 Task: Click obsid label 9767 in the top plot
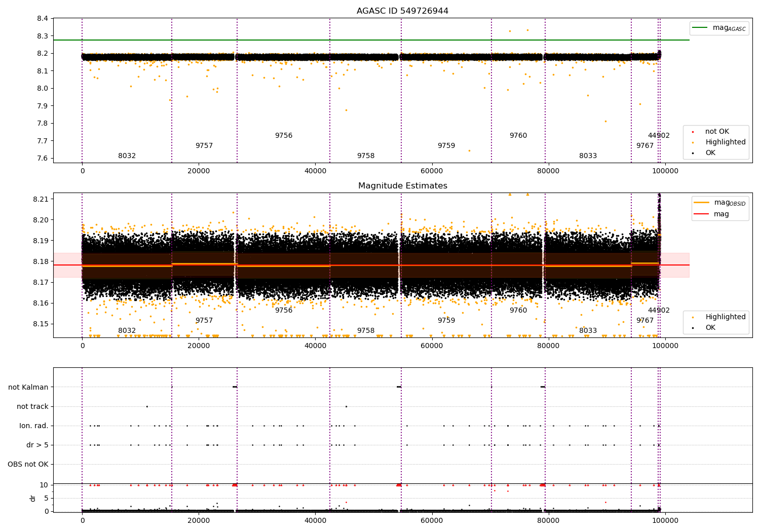pos(645,146)
